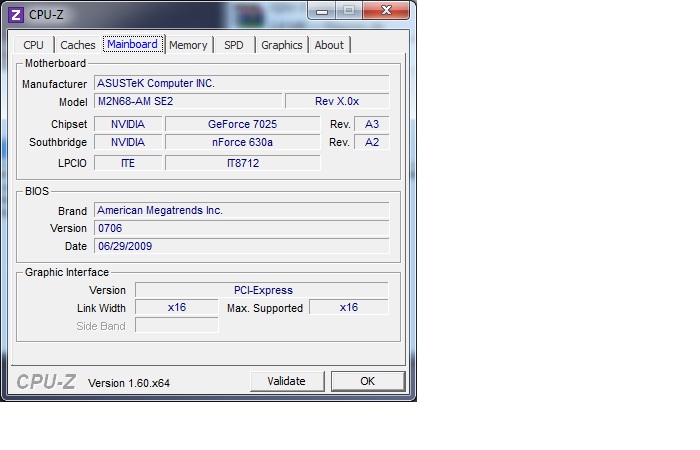Select the Mainboard tab
The height and width of the screenshot is (450, 700).
pos(133,44)
